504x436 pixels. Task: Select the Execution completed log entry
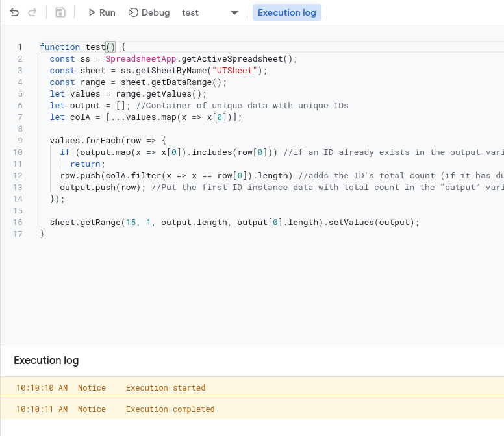pyautogui.click(x=252, y=409)
